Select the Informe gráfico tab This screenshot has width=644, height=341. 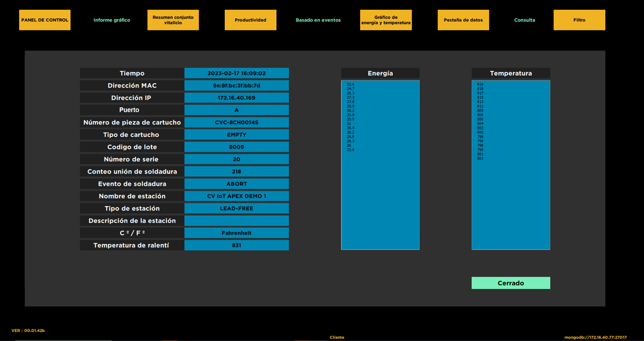click(111, 19)
